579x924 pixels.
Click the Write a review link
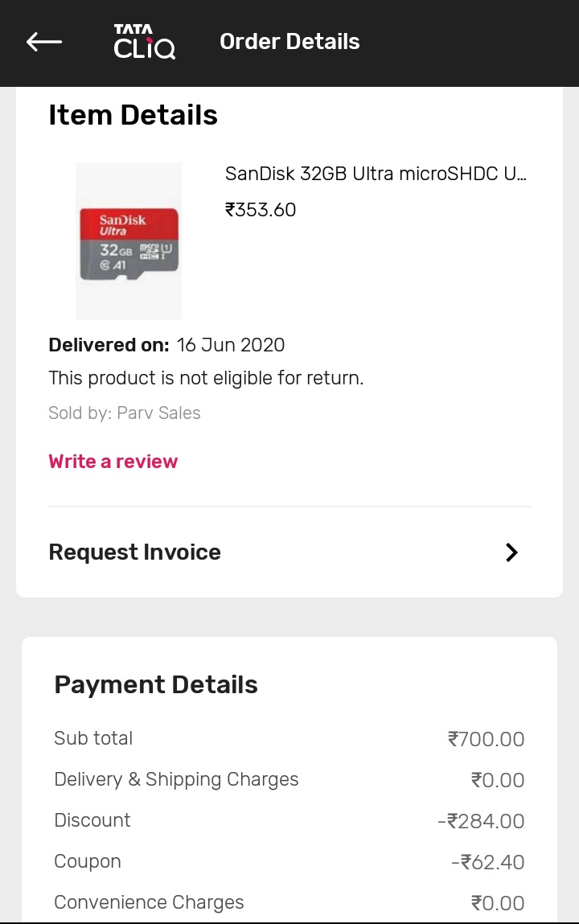113,462
